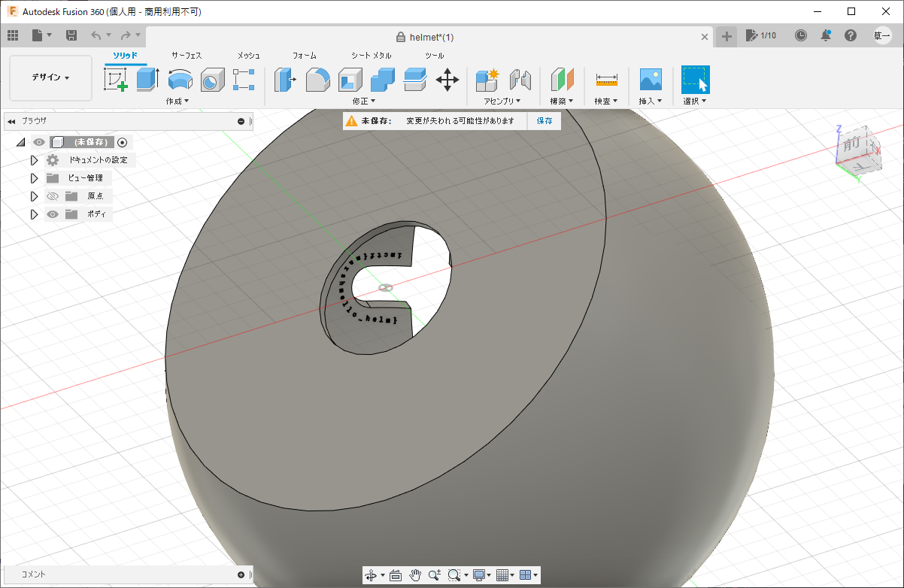
Task: Select the Insert image tool
Action: click(651, 79)
